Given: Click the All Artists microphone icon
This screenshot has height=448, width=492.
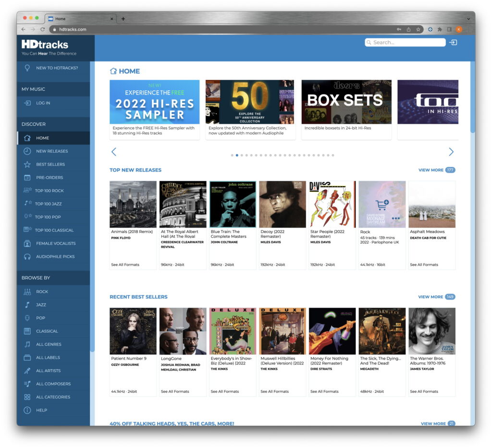Looking at the screenshot, I should (27, 371).
